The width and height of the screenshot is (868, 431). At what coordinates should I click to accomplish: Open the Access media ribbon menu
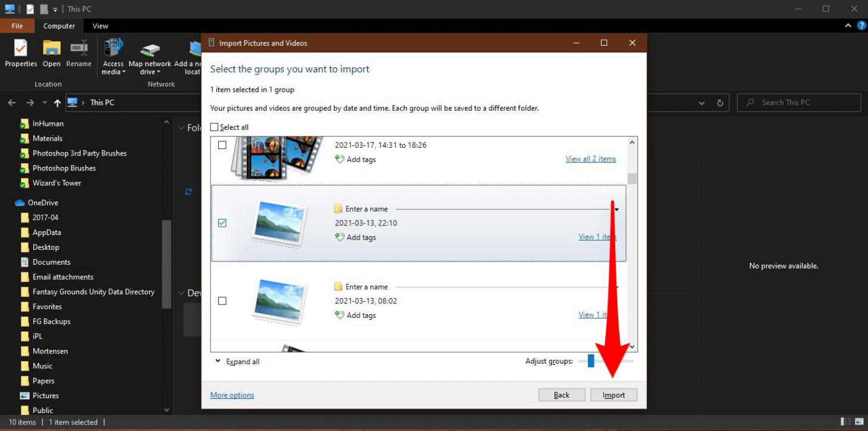click(113, 57)
